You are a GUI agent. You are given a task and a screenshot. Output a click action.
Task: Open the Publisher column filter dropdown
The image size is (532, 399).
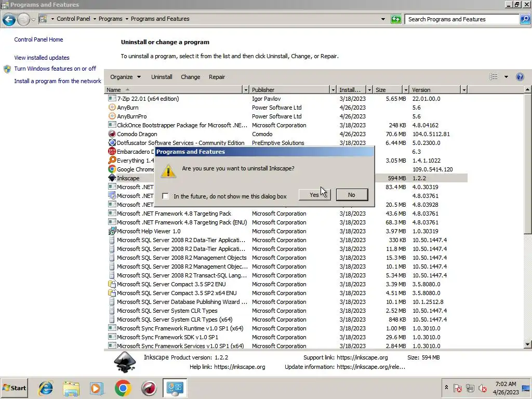pyautogui.click(x=333, y=89)
